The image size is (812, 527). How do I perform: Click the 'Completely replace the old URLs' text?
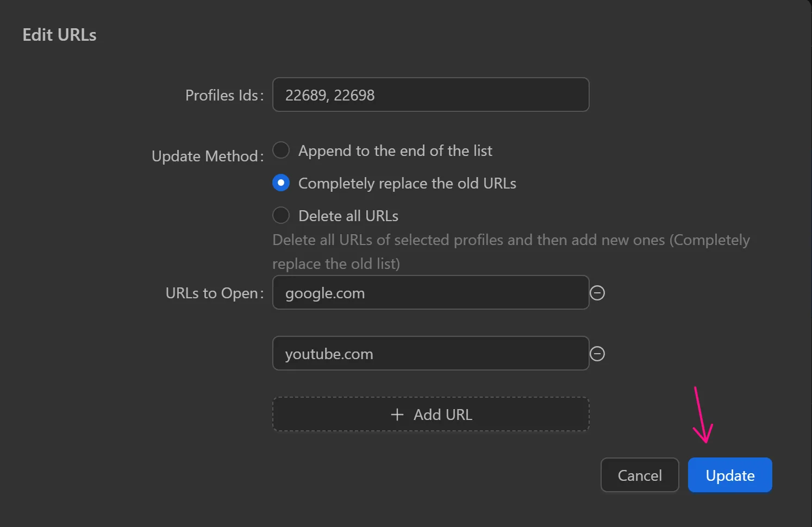click(x=407, y=184)
